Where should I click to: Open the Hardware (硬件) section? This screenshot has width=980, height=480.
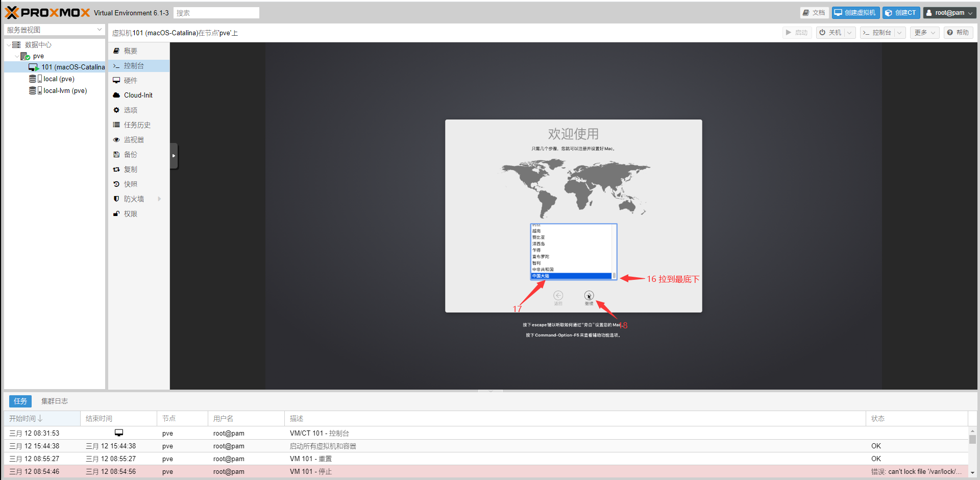pyautogui.click(x=131, y=81)
